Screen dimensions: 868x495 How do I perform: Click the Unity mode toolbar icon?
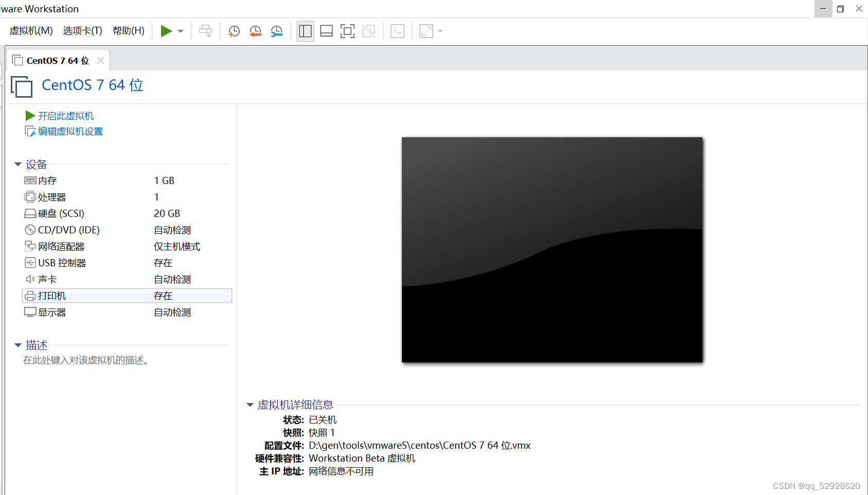pos(368,31)
